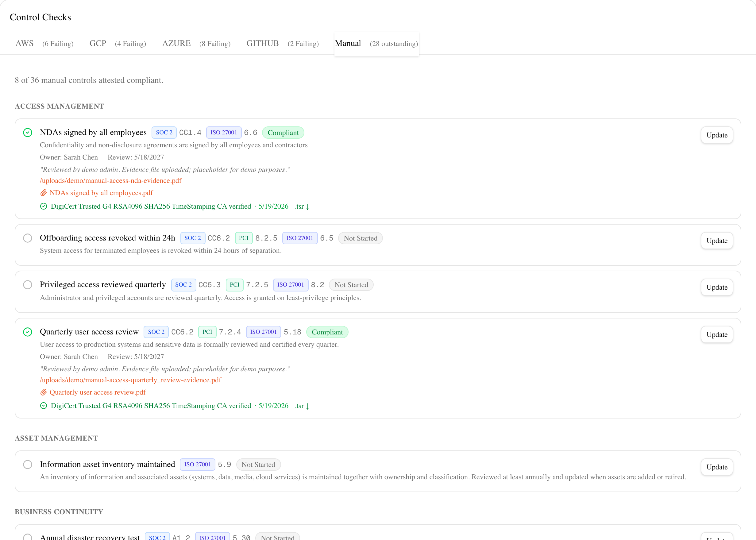This screenshot has width=756, height=540.
Task: Click the ISO 27001 badge on Offboarding access control
Action: coord(299,238)
